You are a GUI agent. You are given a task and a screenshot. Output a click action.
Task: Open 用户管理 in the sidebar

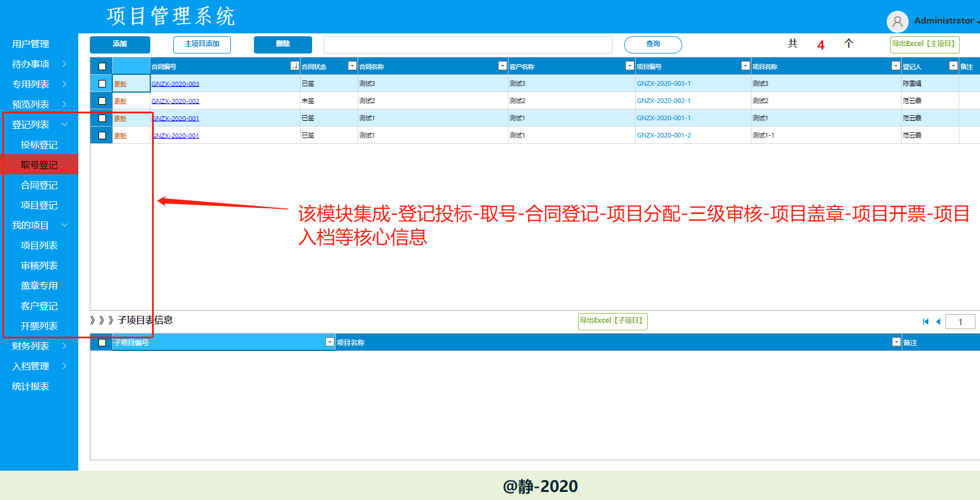point(31,44)
